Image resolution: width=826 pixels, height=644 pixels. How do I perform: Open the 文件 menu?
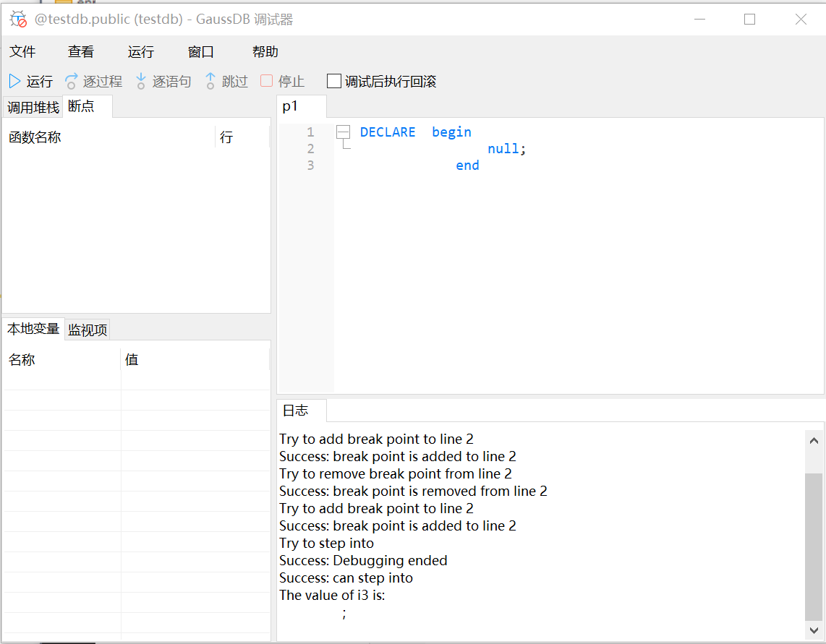tap(22, 52)
